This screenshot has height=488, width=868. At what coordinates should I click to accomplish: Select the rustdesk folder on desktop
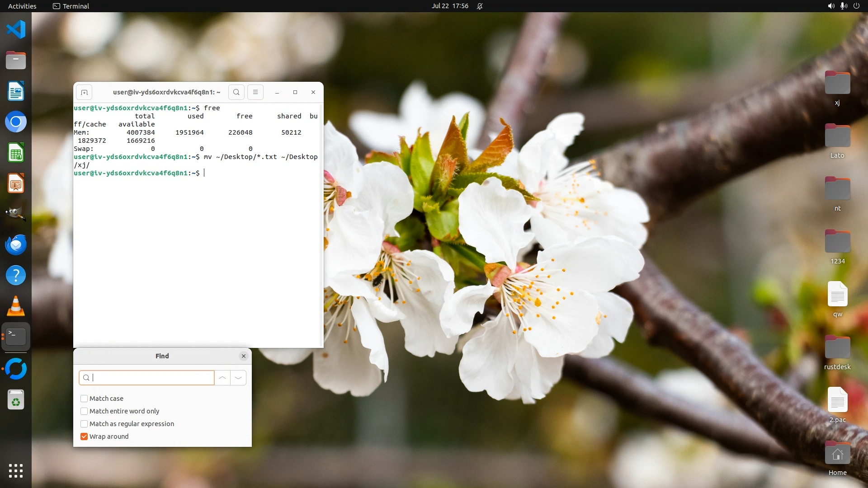837,348
